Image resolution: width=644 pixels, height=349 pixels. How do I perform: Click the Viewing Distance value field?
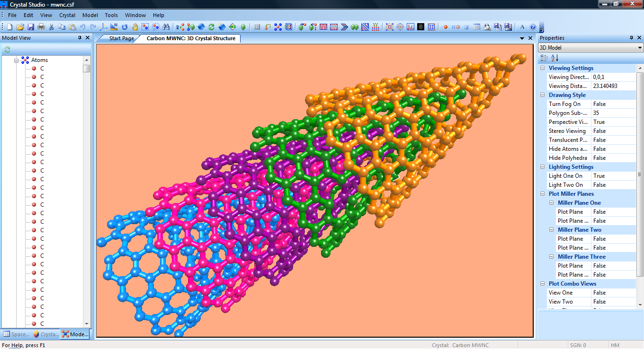(x=613, y=86)
